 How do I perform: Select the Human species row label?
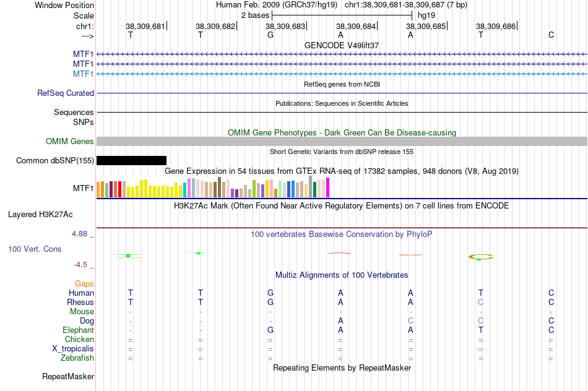[81, 293]
